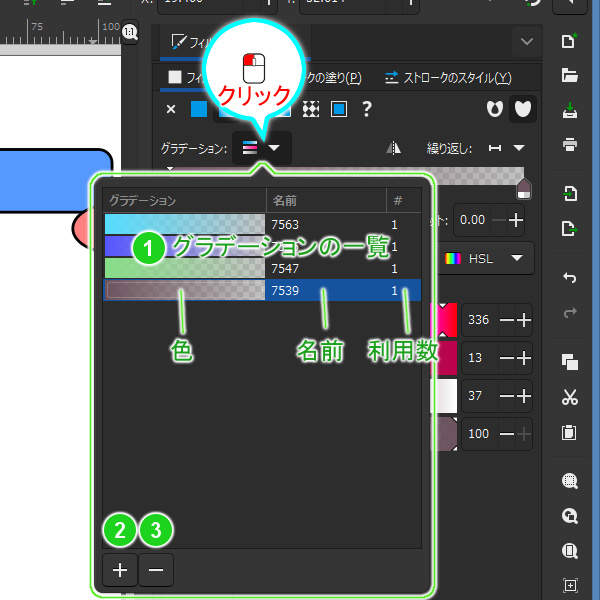Click the duplicate/copy icon
The width and height of the screenshot is (600, 600).
coord(570,362)
